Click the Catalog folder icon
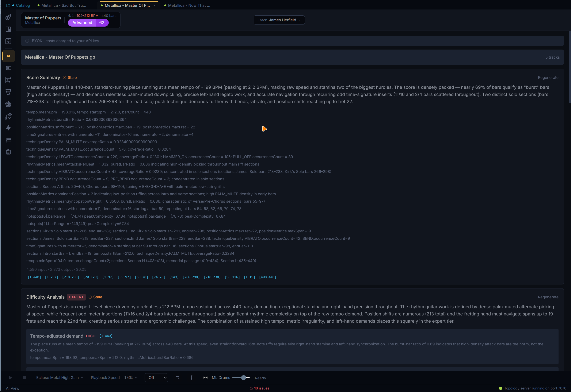Screen dimensions: 571x392 click(x=8, y=5)
